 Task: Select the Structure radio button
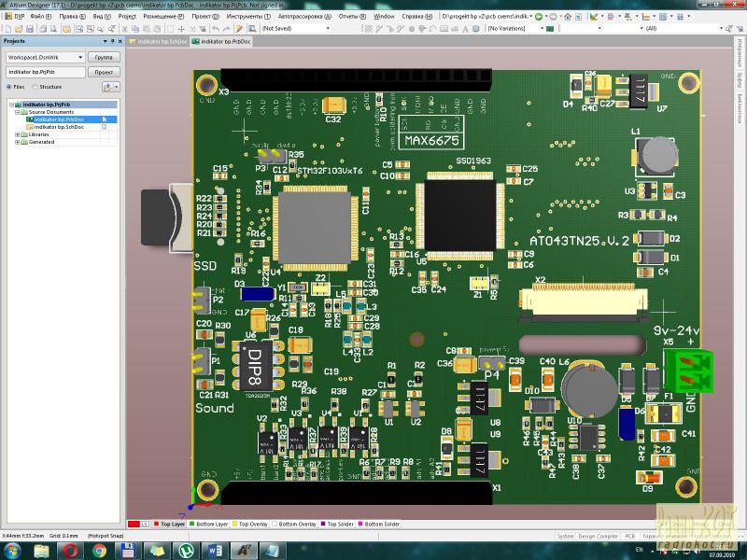(x=35, y=87)
